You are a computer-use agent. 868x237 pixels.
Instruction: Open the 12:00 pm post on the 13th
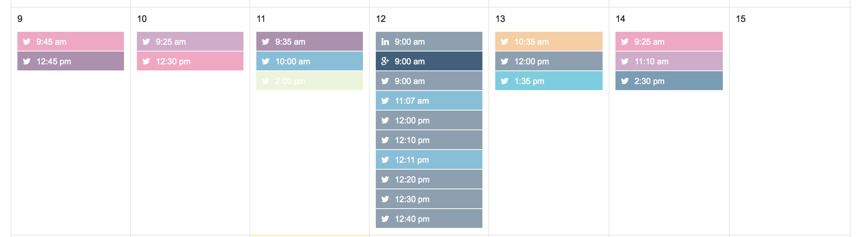tap(549, 61)
